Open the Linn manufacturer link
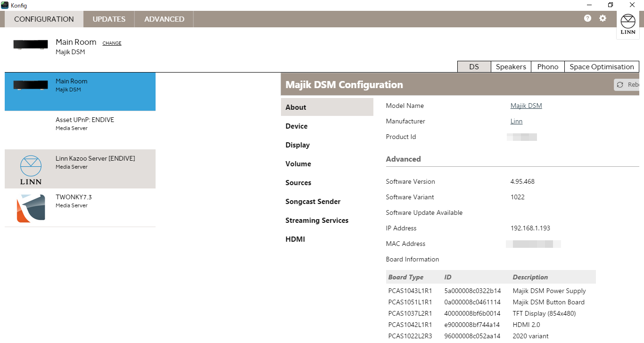644x343 pixels. click(516, 121)
